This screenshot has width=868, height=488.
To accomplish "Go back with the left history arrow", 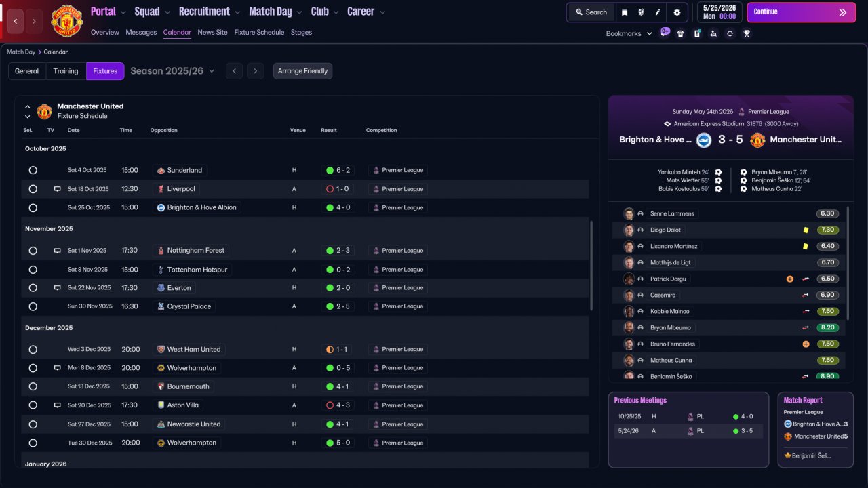I will click(16, 21).
